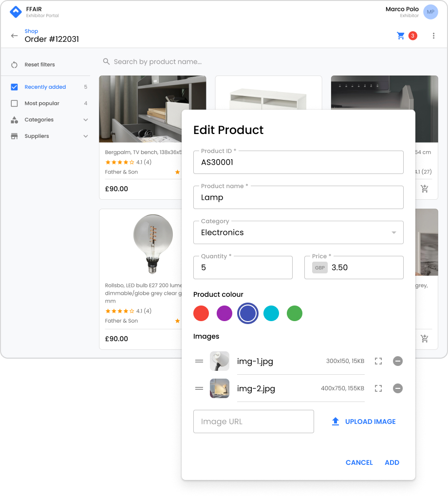Screen dimensions: 448x498
Task: Click the Shop breadcrumb link
Action: click(31, 31)
